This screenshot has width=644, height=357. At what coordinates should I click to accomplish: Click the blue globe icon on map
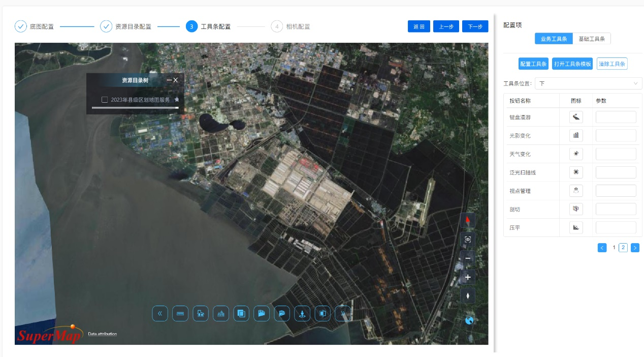(469, 320)
